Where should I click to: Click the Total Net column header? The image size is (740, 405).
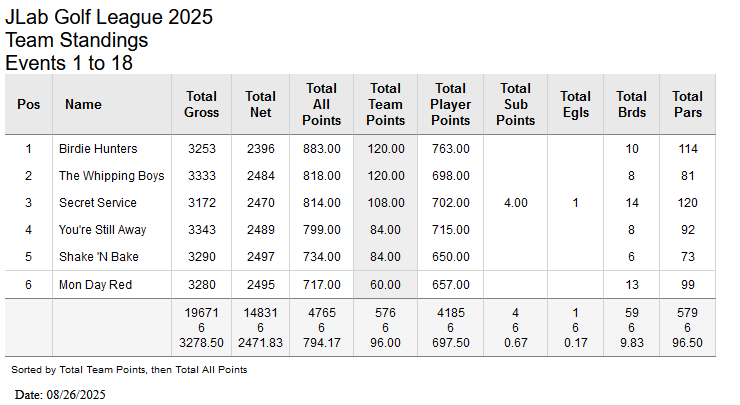(260, 104)
